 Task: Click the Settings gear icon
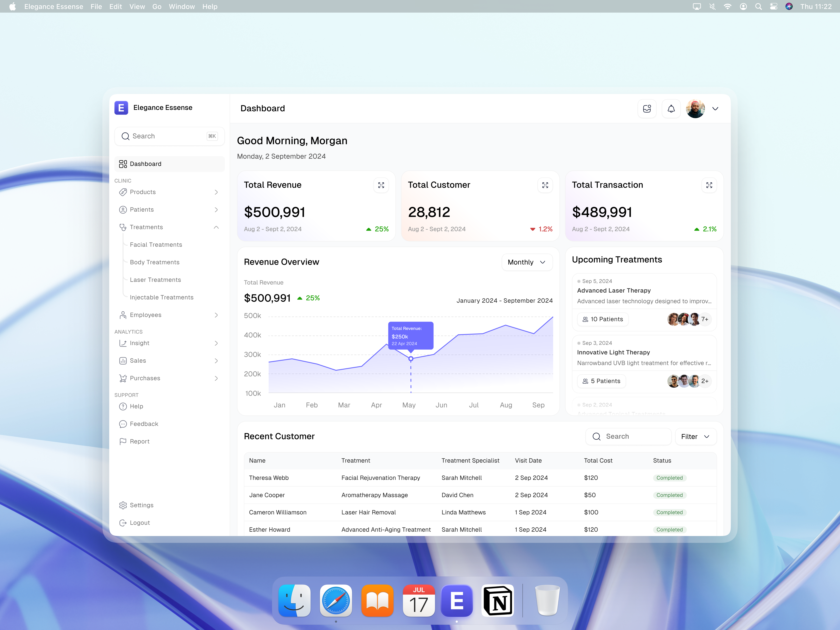tap(123, 505)
